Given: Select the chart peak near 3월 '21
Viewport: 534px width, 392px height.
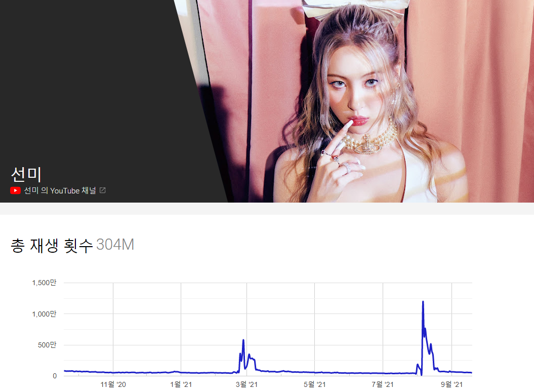Looking at the screenshot, I should (x=243, y=340).
